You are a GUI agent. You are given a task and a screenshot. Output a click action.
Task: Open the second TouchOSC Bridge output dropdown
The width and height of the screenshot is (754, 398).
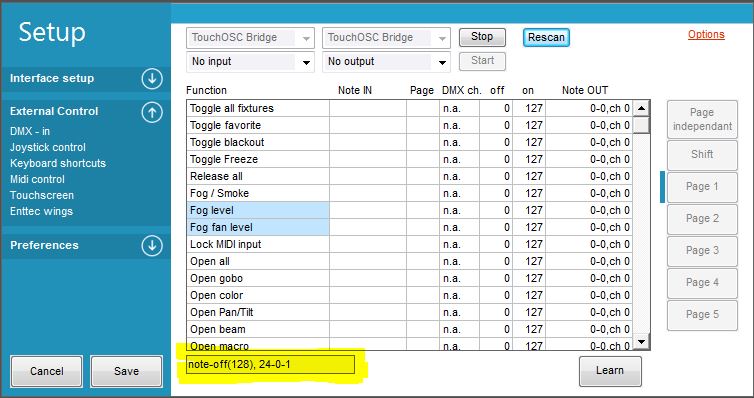386,38
